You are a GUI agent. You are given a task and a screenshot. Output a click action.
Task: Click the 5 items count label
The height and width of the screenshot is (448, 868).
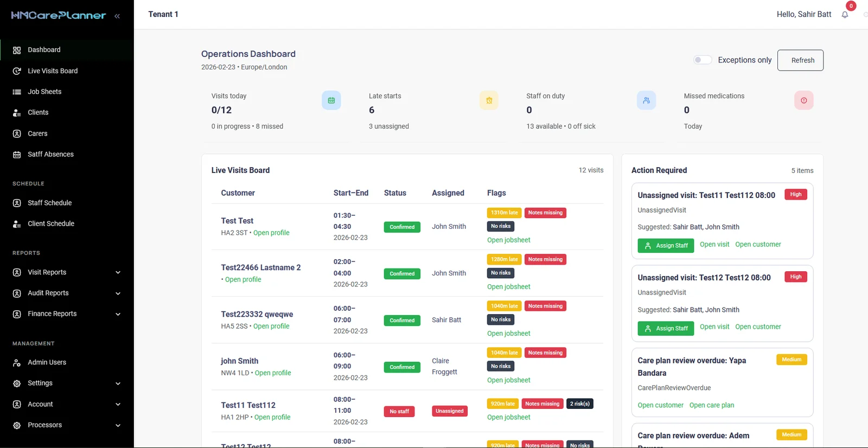click(x=802, y=171)
